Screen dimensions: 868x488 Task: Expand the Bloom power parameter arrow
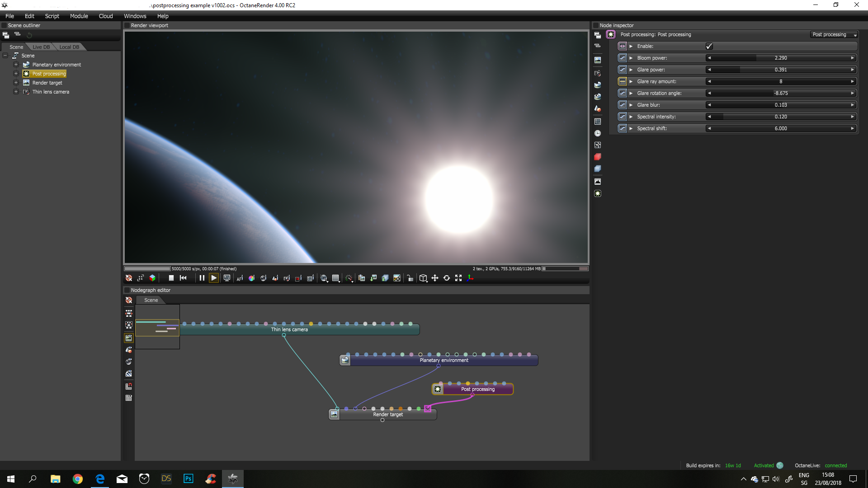point(631,58)
